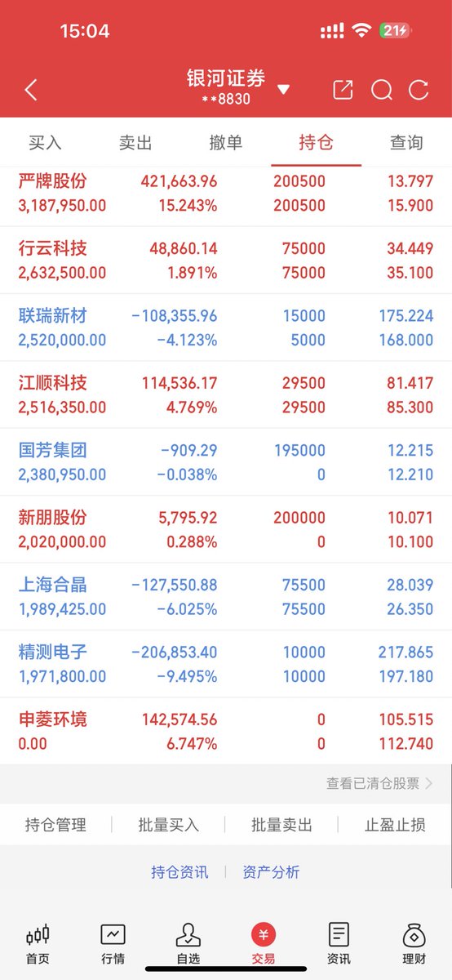Go to 行情 market icon
The image size is (452, 980).
coord(113,934)
